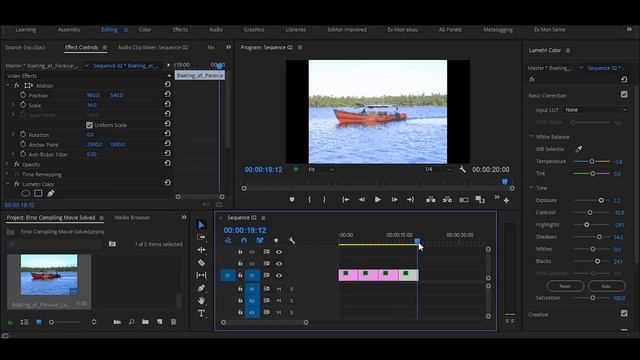Reset Position parameter

(167, 94)
